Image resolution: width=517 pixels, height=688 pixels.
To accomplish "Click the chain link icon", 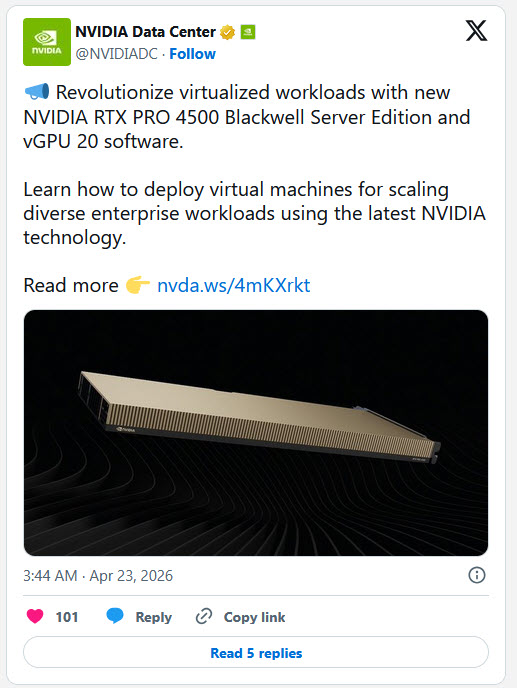I will pyautogui.click(x=204, y=616).
